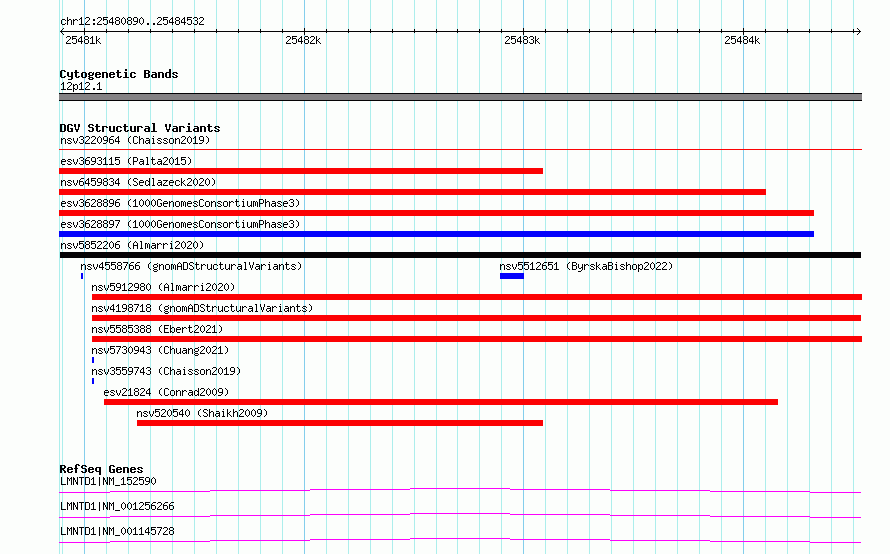This screenshot has width=890, height=554.
Task: Open nsv3220964 (Chaisson2019) variant label
Action: click(135, 140)
